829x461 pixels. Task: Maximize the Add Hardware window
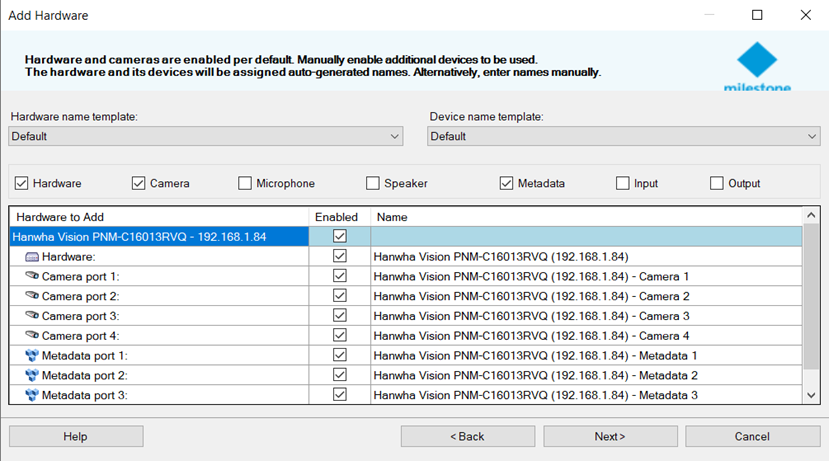click(x=757, y=15)
